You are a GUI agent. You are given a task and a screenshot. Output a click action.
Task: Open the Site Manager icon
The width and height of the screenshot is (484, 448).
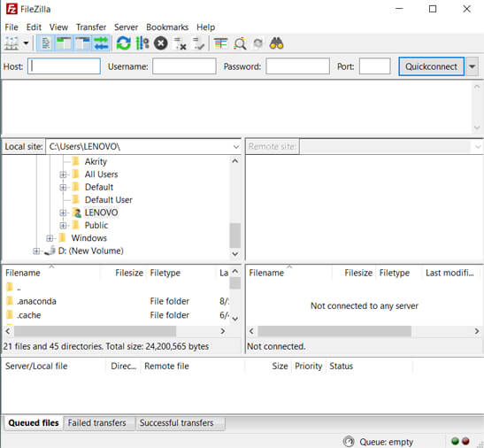tap(12, 43)
